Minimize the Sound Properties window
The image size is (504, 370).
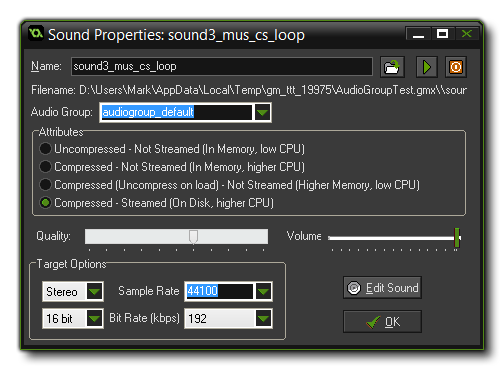click(418, 34)
